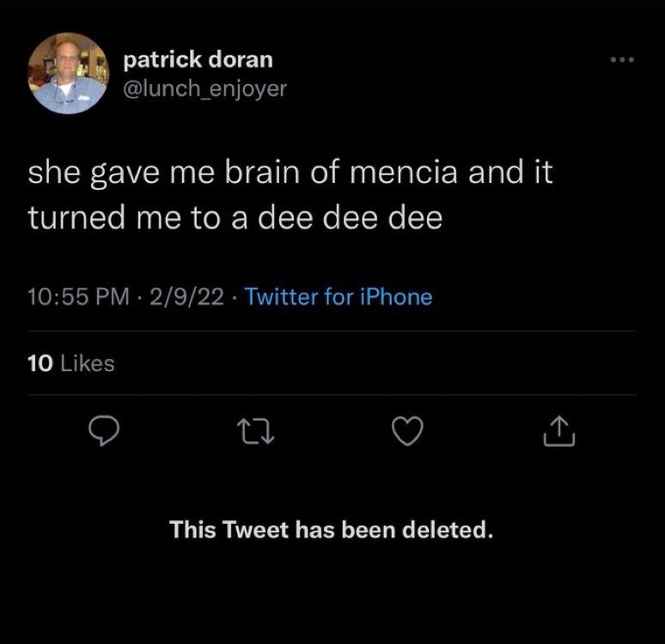Select the 2/9/22 date text
Viewport: 665px width, 644px height.
186,296
